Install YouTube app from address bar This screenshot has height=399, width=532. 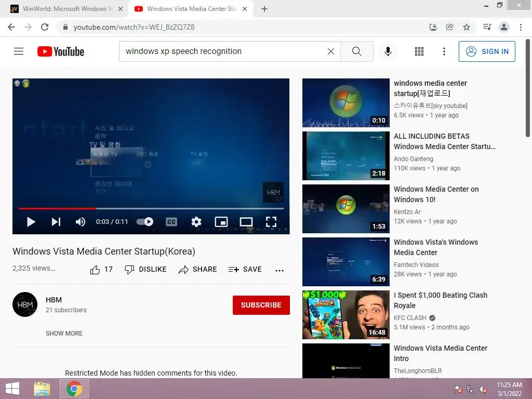[x=433, y=27]
